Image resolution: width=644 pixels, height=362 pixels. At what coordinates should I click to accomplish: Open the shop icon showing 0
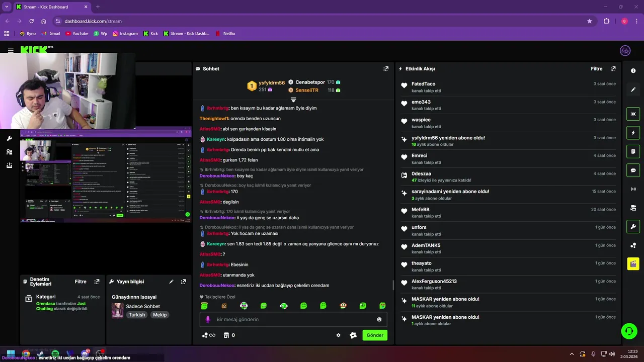point(229,335)
